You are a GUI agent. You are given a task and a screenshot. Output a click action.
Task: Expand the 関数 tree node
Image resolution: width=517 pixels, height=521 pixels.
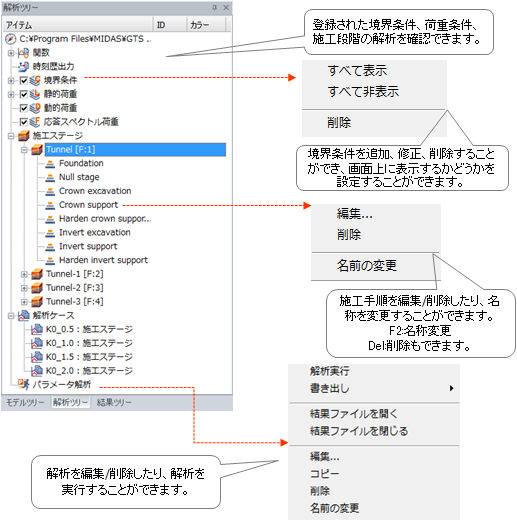(x=11, y=53)
